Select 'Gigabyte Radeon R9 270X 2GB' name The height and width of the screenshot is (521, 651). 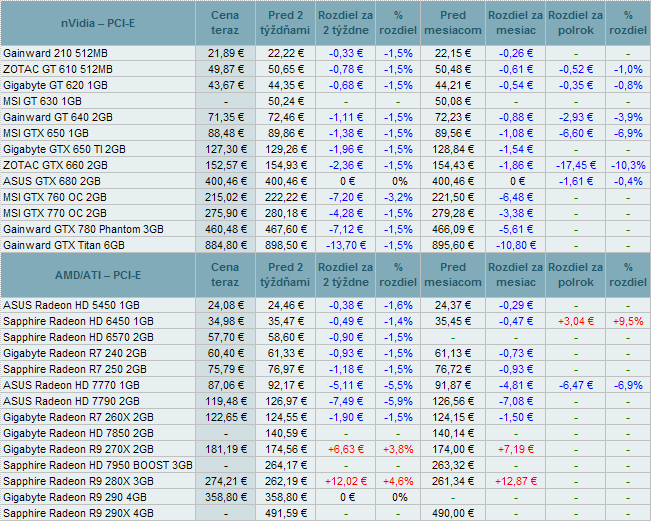(x=78, y=449)
